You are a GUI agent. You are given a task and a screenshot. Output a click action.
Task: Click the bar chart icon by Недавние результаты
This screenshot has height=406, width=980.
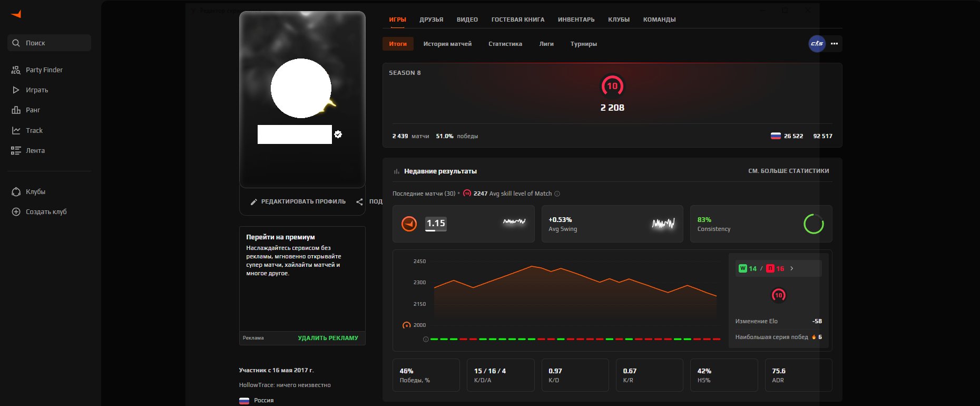[x=396, y=171]
